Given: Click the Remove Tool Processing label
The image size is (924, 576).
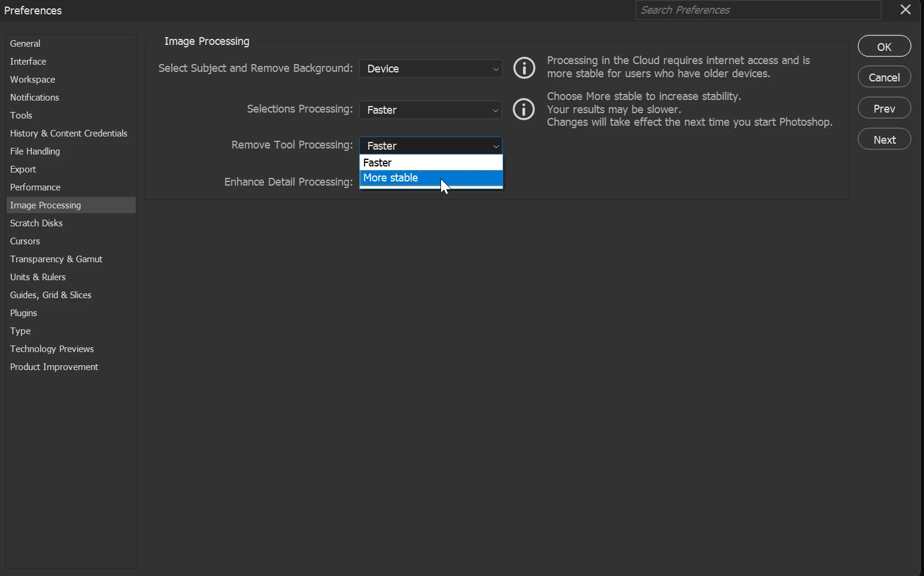Looking at the screenshot, I should [x=292, y=145].
